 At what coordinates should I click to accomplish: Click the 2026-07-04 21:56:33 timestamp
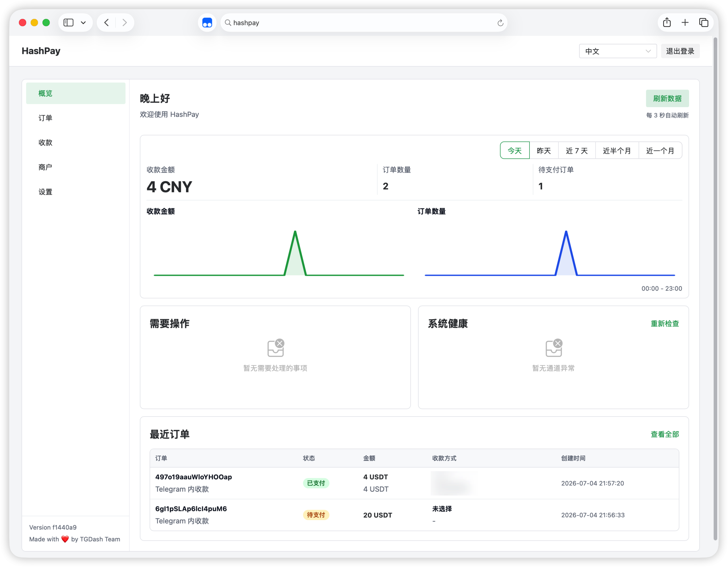(593, 515)
